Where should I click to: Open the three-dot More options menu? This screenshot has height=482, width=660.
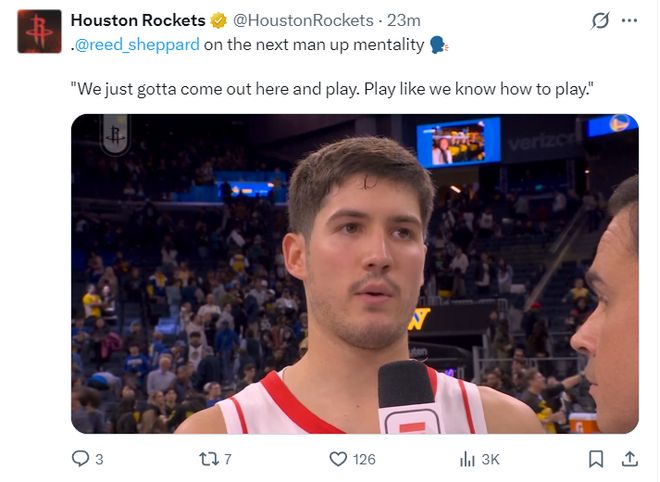629,21
